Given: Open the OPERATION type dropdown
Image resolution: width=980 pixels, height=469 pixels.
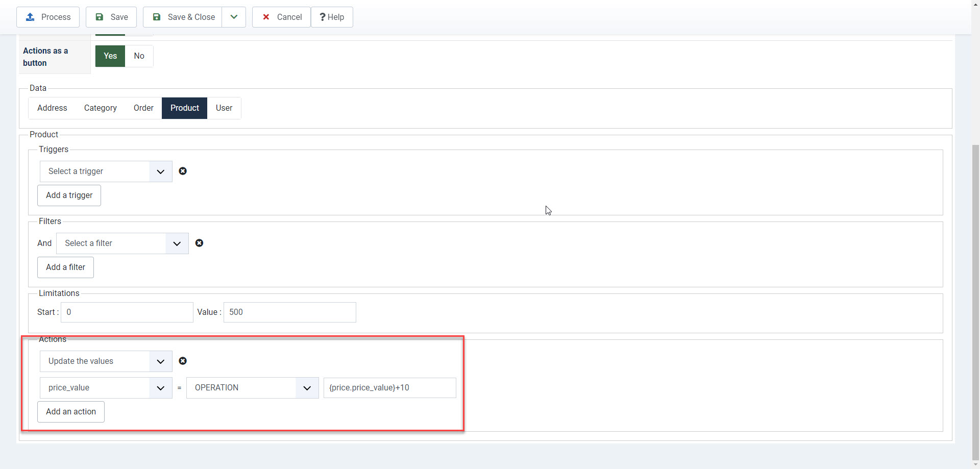Looking at the screenshot, I should pyautogui.click(x=253, y=388).
